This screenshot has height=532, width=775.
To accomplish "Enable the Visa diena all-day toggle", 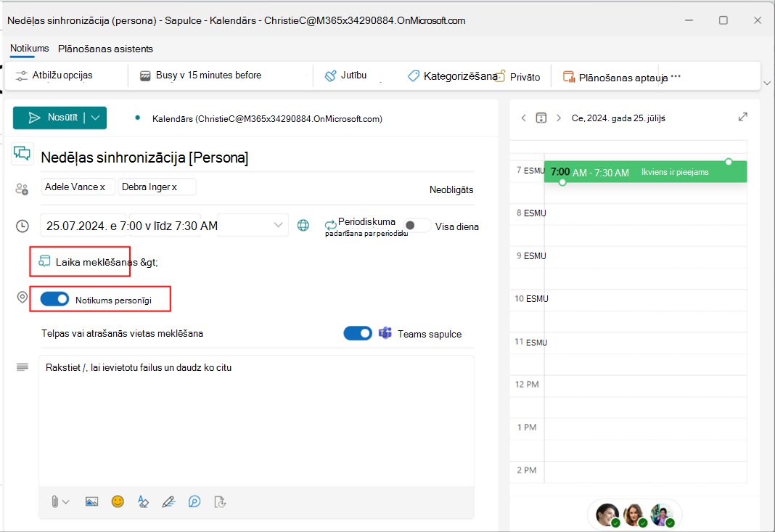I will pos(417,226).
